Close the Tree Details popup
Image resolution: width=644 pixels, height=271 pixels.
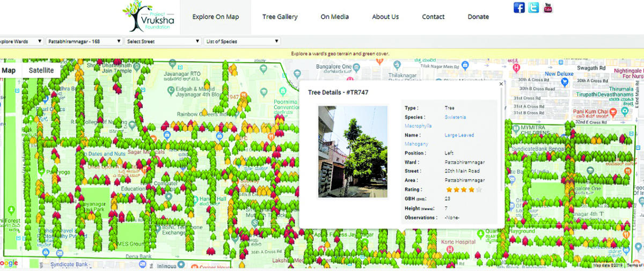coord(501,84)
